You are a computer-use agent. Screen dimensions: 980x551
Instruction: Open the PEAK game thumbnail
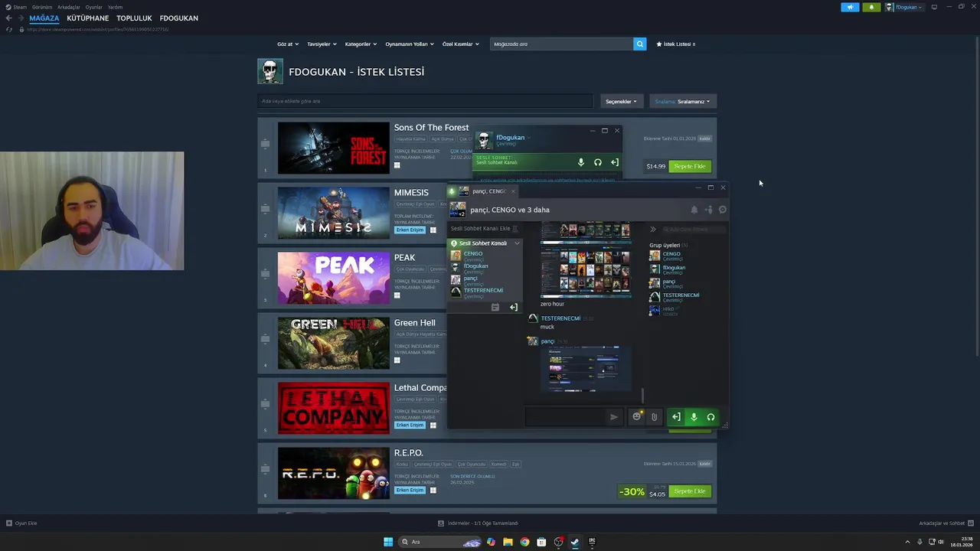coord(333,278)
